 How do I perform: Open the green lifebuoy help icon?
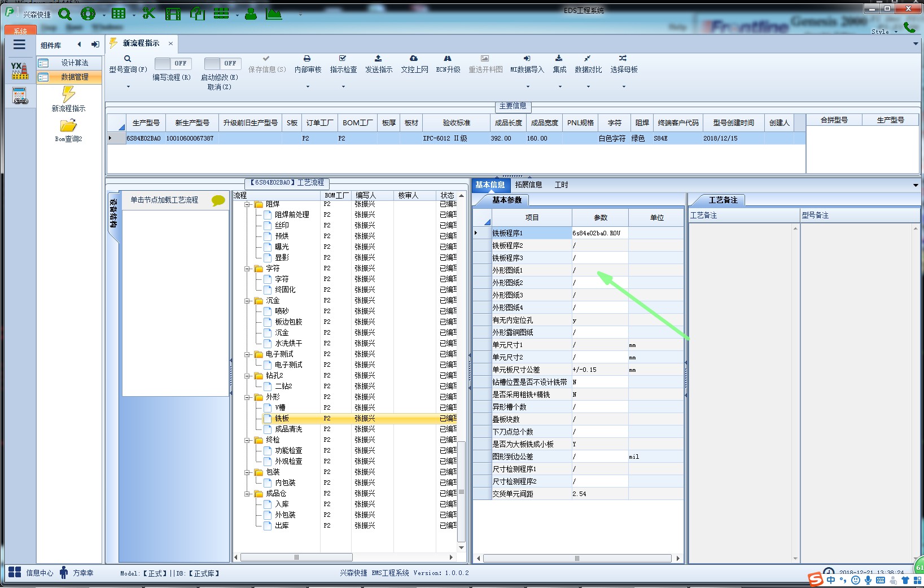[88, 14]
